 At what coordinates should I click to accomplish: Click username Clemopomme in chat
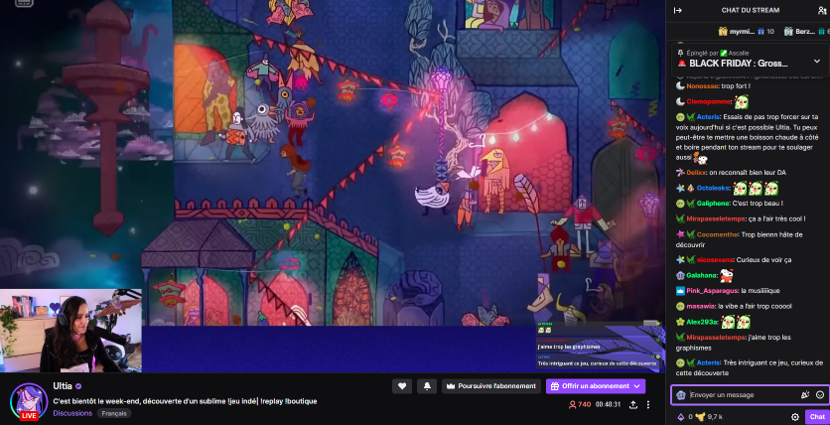pyautogui.click(x=709, y=101)
